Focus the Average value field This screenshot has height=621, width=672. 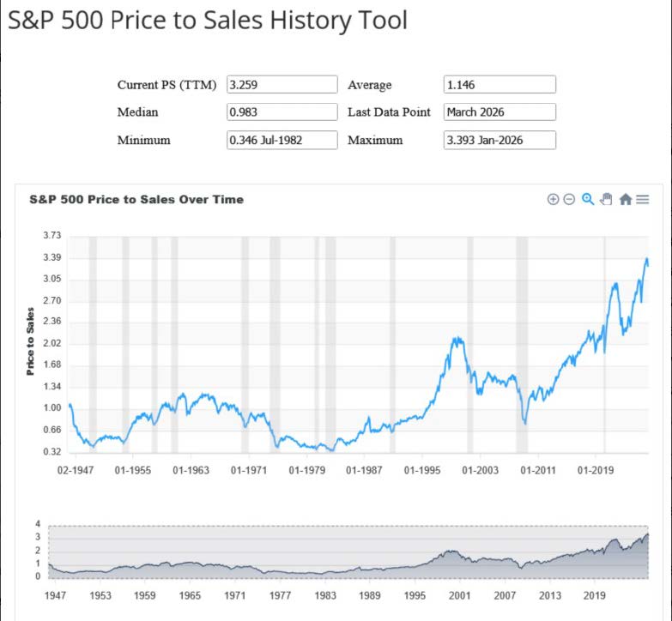pos(499,85)
